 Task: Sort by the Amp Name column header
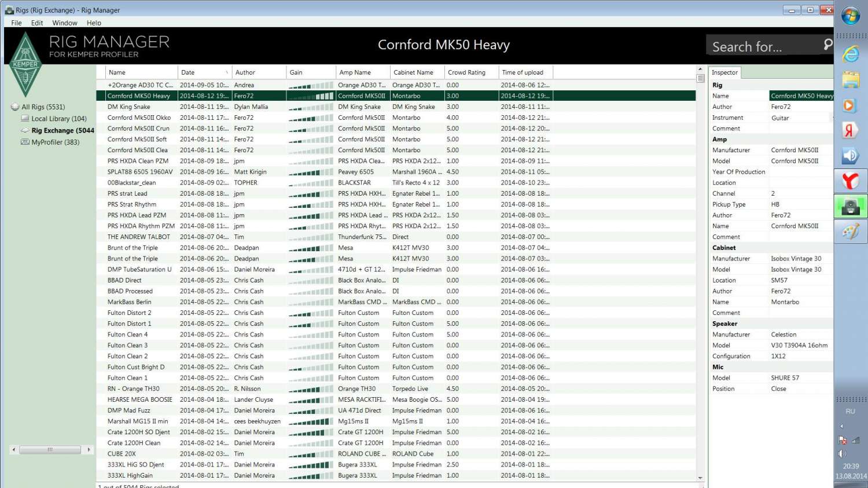(363, 72)
